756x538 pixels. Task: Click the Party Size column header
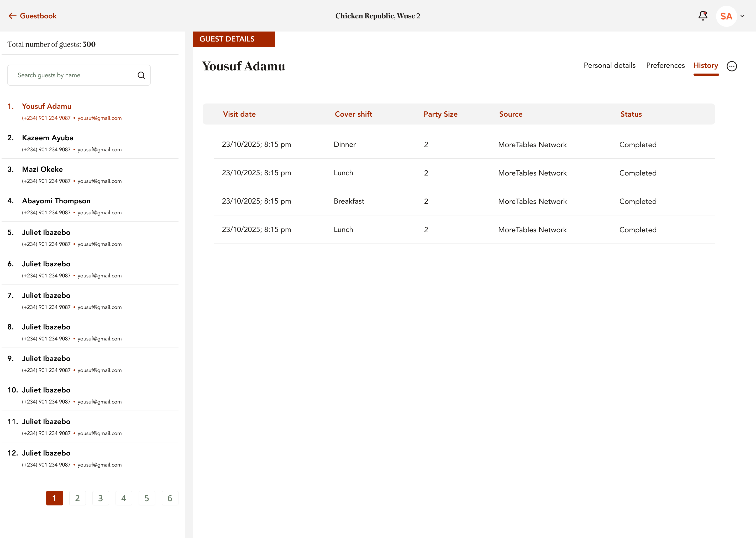pos(440,114)
